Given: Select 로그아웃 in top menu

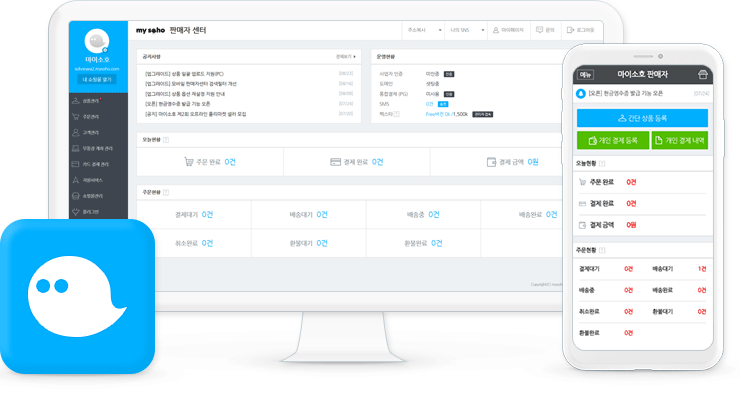Looking at the screenshot, I should click(x=580, y=30).
